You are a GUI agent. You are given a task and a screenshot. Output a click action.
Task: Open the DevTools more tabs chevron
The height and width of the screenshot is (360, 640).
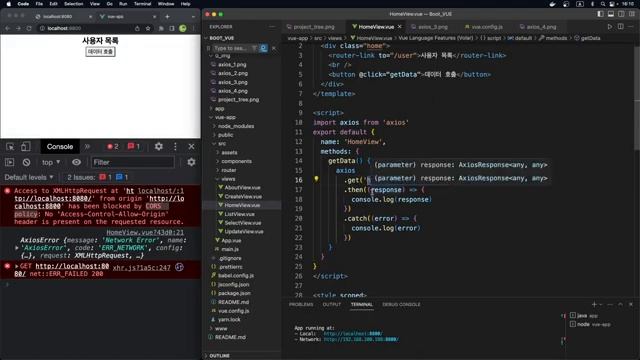click(x=87, y=147)
